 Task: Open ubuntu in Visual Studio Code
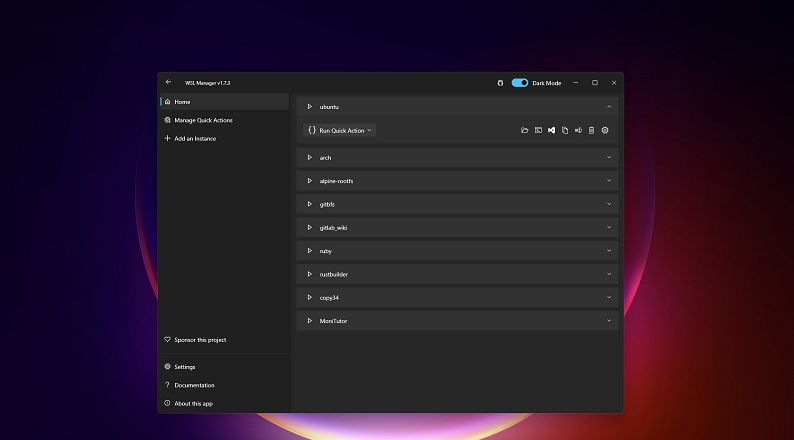pos(551,131)
